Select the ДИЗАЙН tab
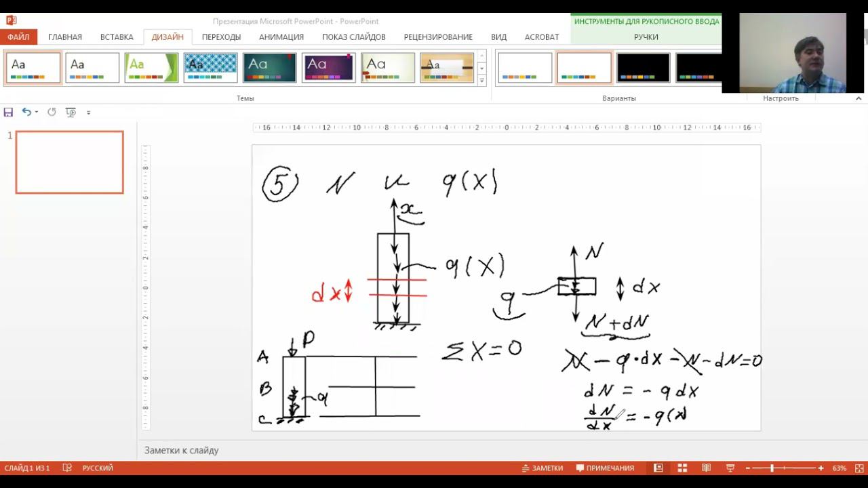This screenshot has width=868, height=488. coord(167,37)
